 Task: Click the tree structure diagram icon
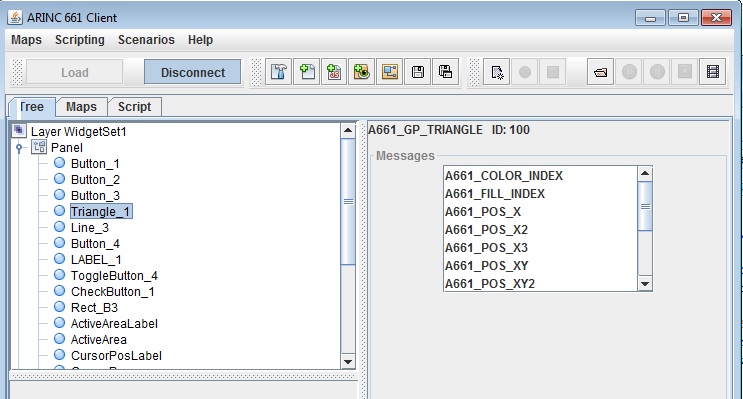point(390,72)
